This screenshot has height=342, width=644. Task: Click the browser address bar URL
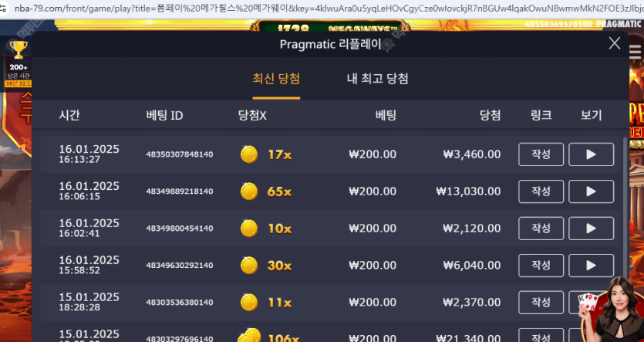(329, 8)
